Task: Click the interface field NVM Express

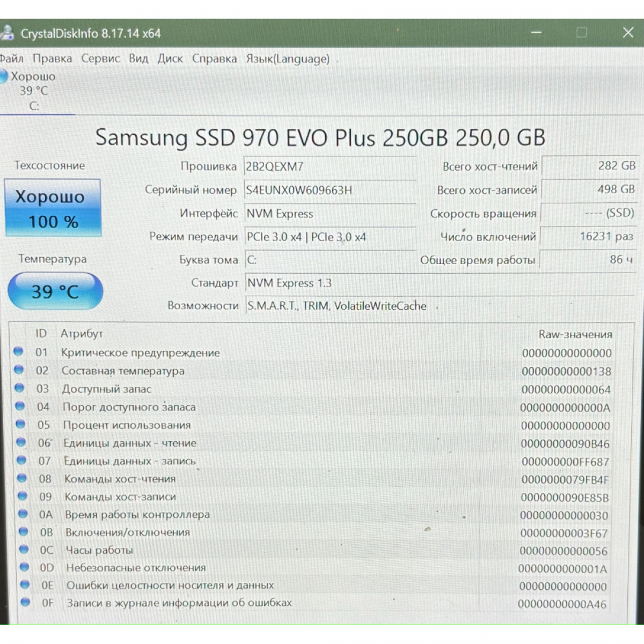Action: pyautogui.click(x=330, y=214)
